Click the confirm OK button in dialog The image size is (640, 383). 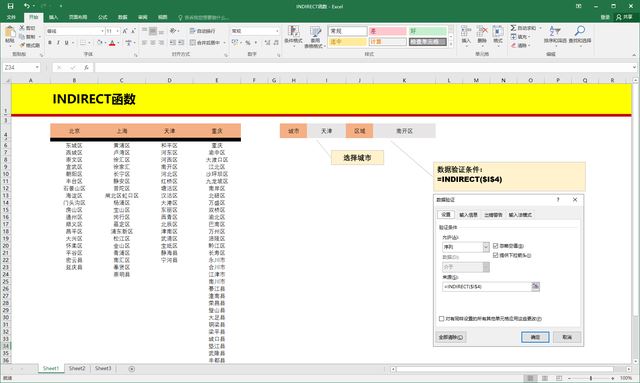tap(535, 337)
